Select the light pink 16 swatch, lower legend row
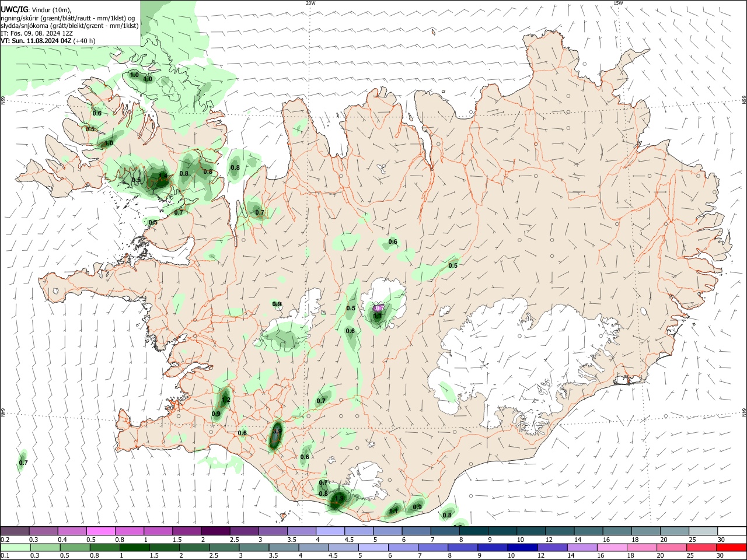 pyautogui.click(x=611, y=547)
